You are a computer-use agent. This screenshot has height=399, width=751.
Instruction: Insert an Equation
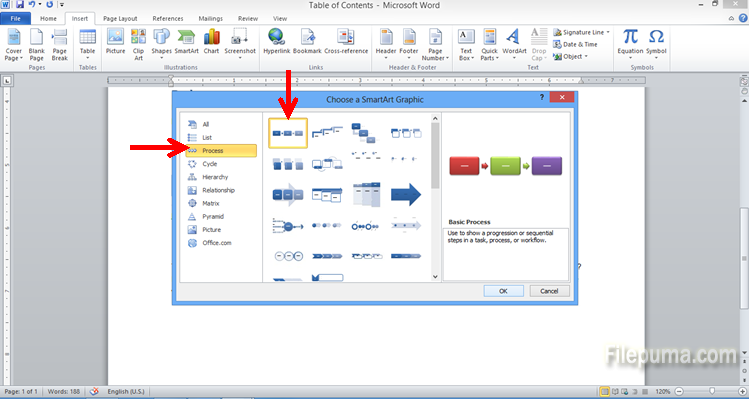(630, 45)
